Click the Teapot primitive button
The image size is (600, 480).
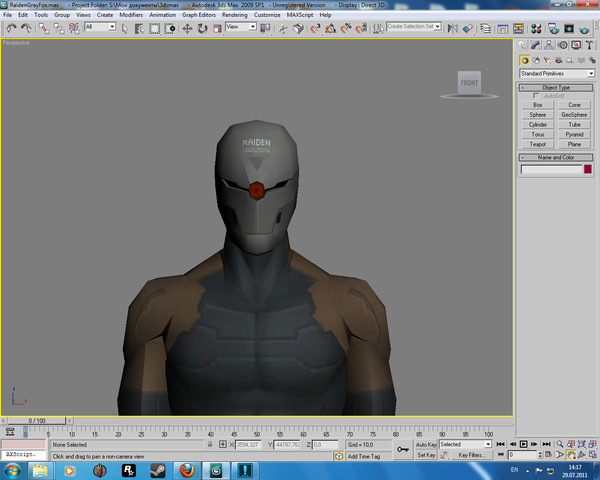click(538, 144)
